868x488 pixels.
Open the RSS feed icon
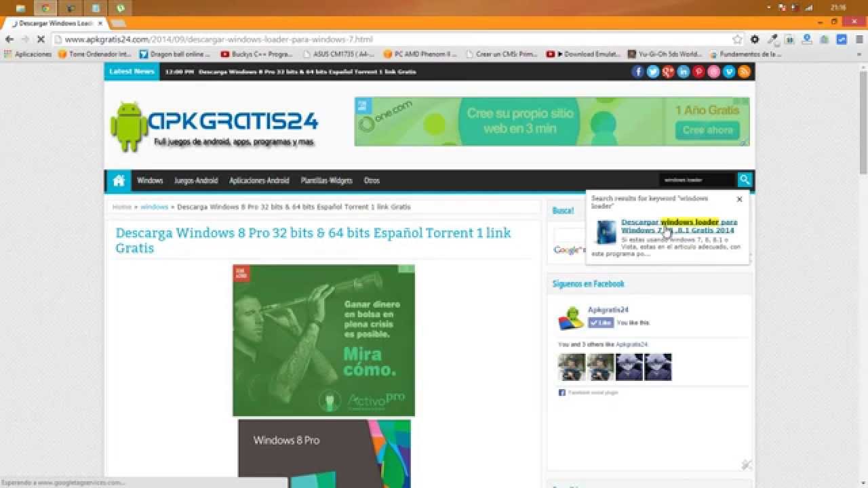click(x=745, y=71)
